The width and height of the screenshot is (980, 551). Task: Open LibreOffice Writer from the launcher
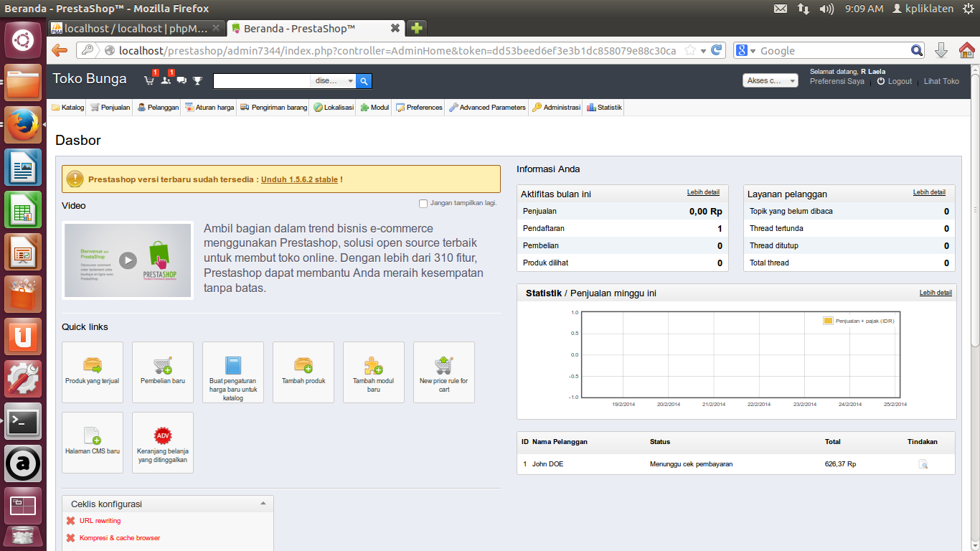(23, 168)
